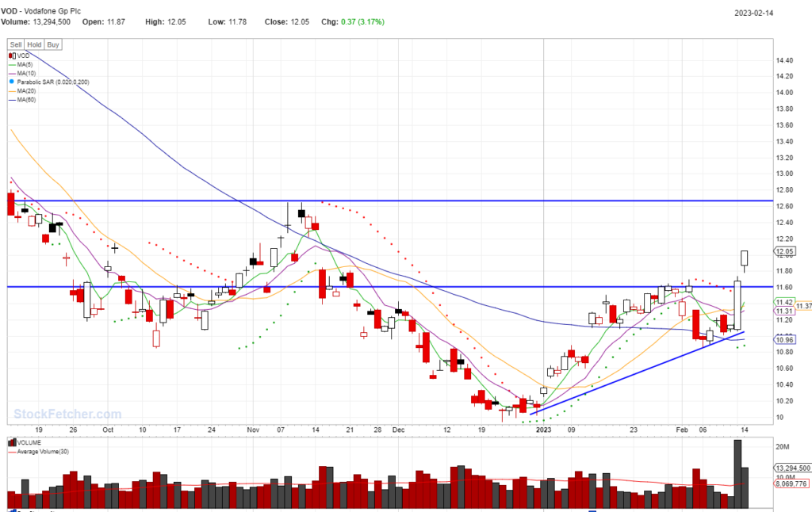Click the 14.40 price axis label
The image size is (812, 512).
784,60
